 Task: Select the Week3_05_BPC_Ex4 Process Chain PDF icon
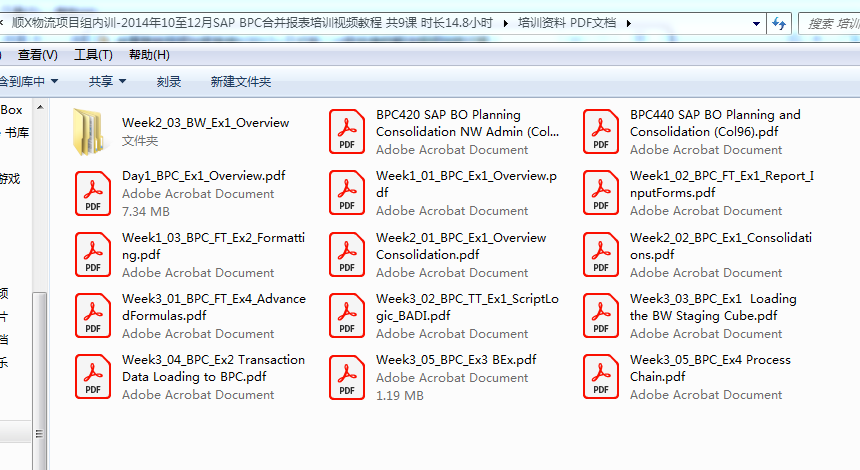pos(601,377)
